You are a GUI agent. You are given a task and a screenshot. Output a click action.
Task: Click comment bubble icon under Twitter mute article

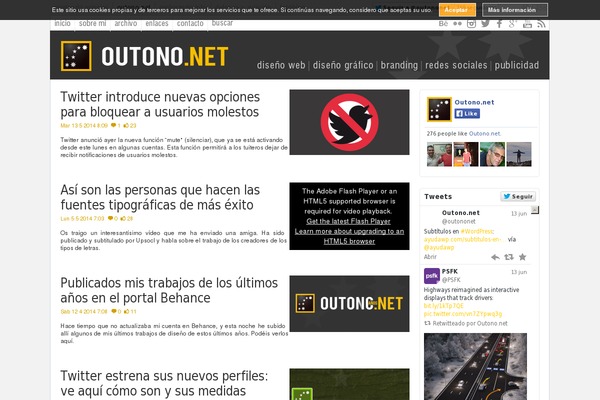coord(113,126)
